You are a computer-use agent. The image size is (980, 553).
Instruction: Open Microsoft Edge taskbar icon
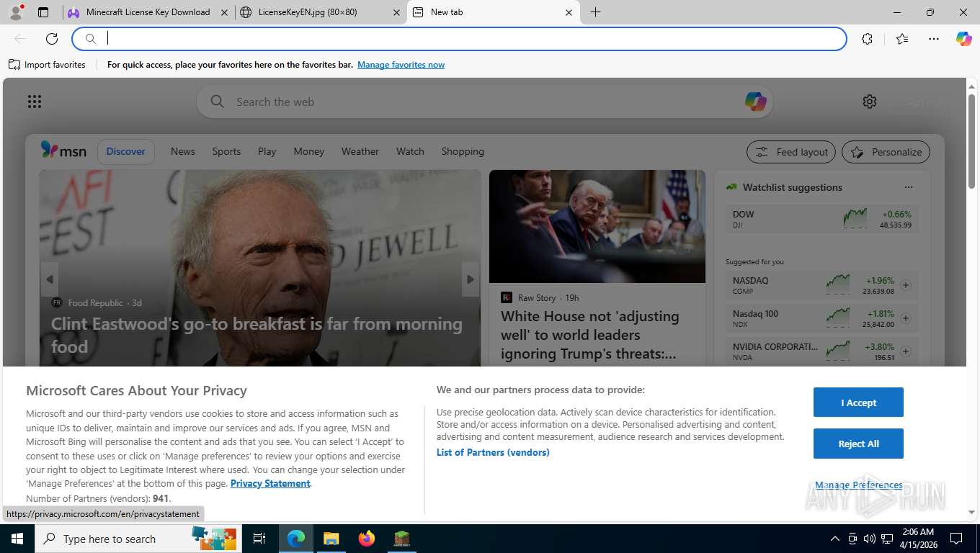pyautogui.click(x=295, y=539)
